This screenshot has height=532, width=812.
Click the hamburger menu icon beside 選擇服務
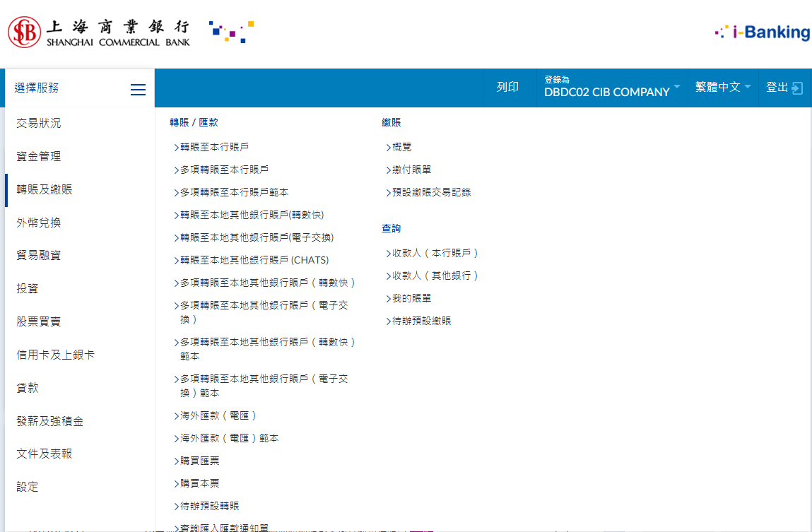[138, 89]
